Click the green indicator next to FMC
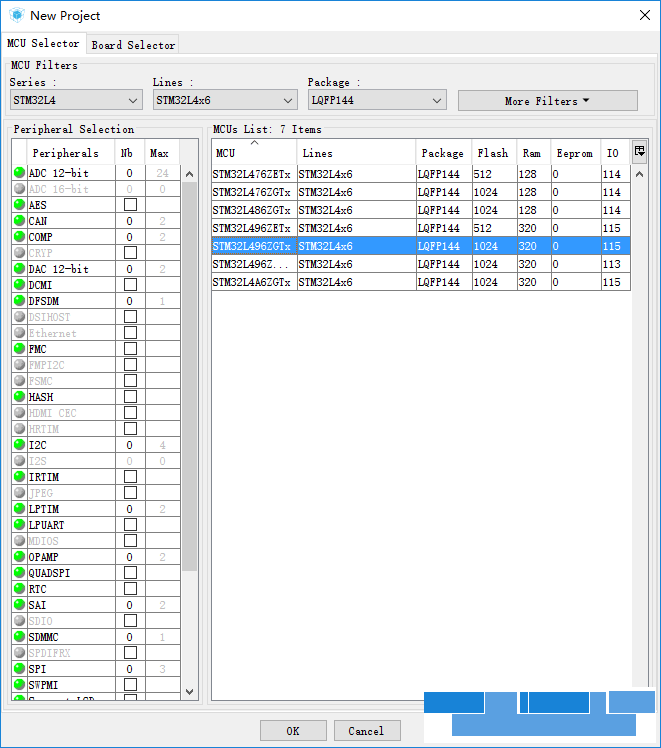661x748 pixels. [20, 348]
